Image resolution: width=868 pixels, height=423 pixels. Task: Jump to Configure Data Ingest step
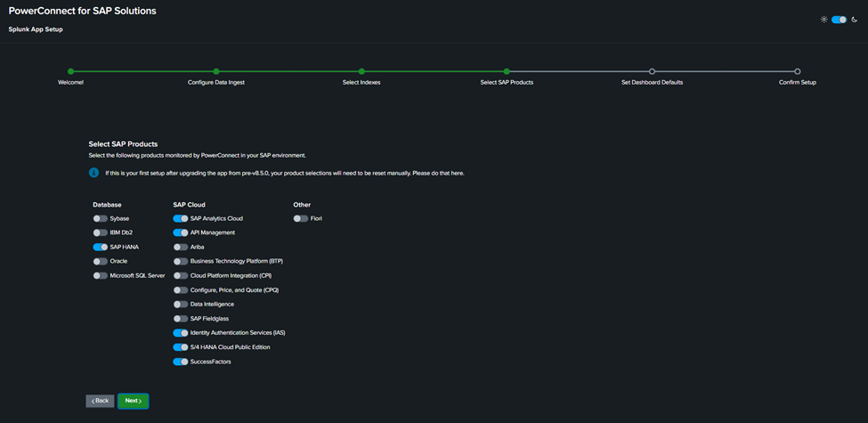216,71
